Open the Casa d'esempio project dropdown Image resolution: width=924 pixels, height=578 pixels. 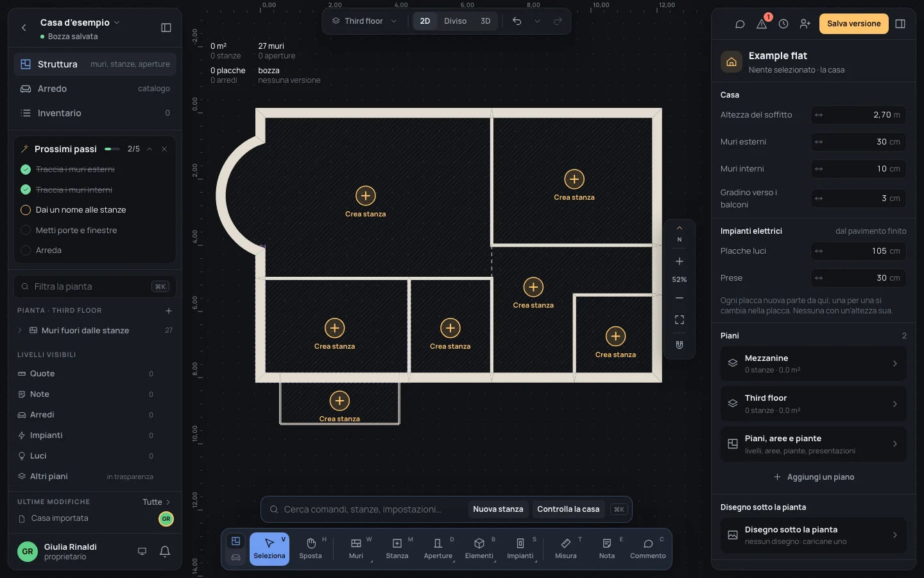coord(80,22)
